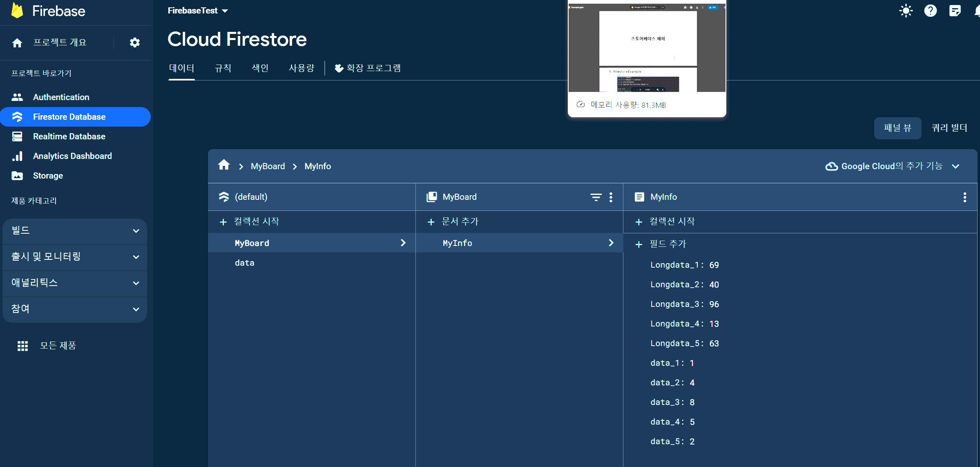Switch to the Panel view toggle
Screen dimensions: 980x467
(897, 128)
